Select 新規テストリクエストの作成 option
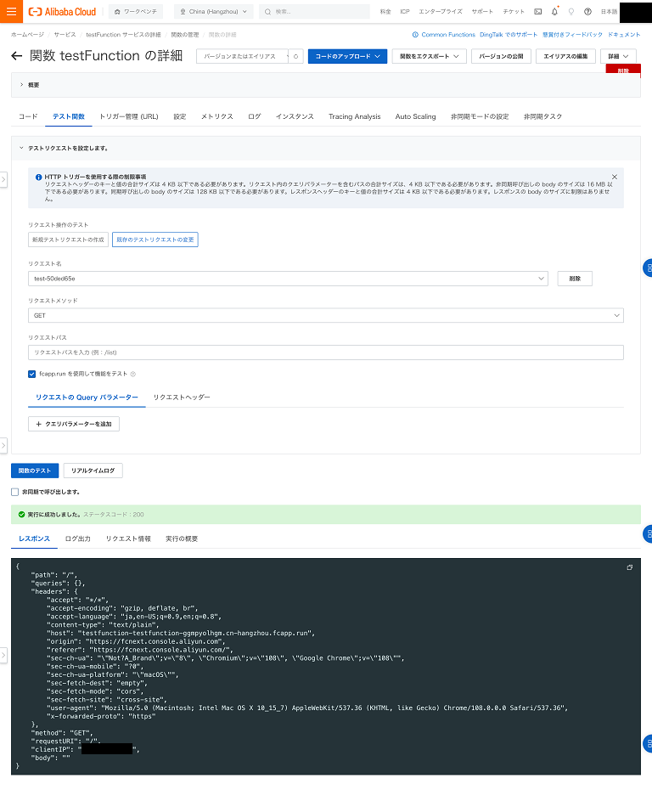 [x=68, y=240]
